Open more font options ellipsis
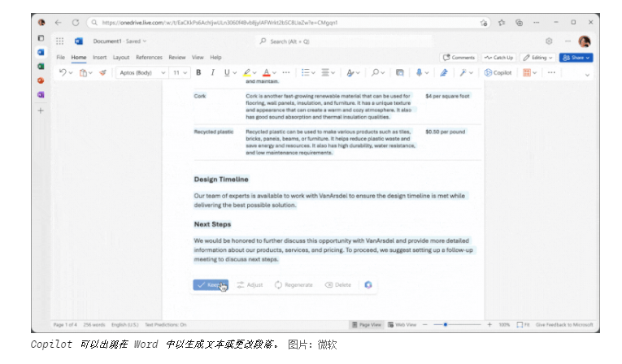 click(x=286, y=72)
